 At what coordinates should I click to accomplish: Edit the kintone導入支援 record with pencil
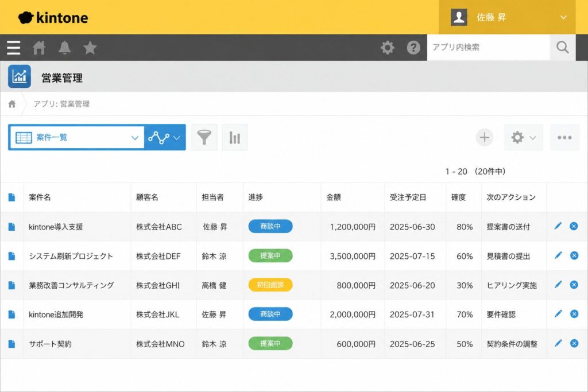coord(558,226)
